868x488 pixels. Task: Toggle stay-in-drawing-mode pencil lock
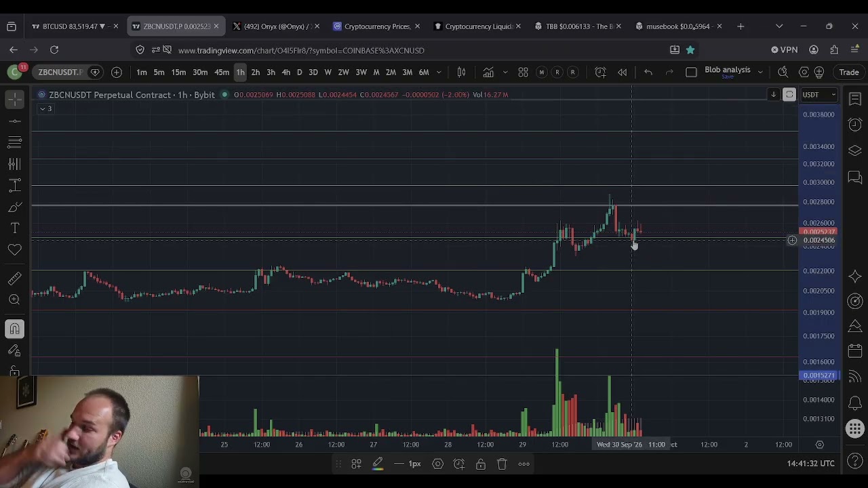click(x=14, y=350)
